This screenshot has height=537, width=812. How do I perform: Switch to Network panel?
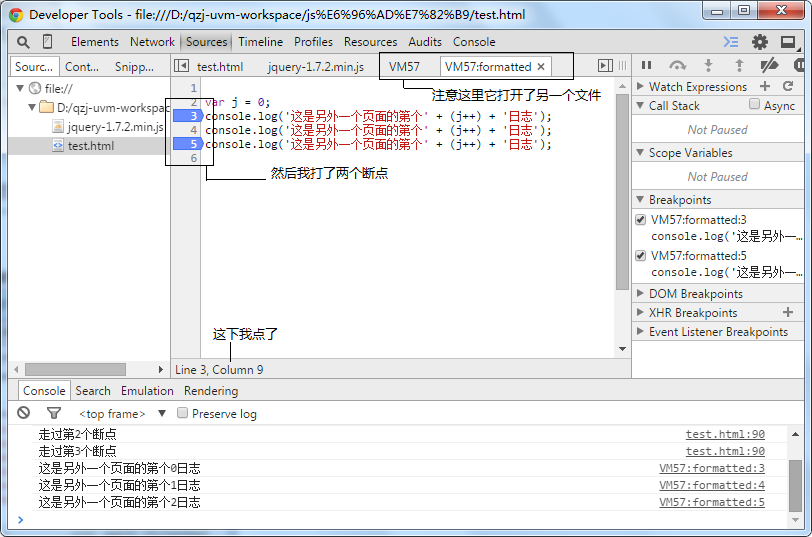[x=152, y=42]
